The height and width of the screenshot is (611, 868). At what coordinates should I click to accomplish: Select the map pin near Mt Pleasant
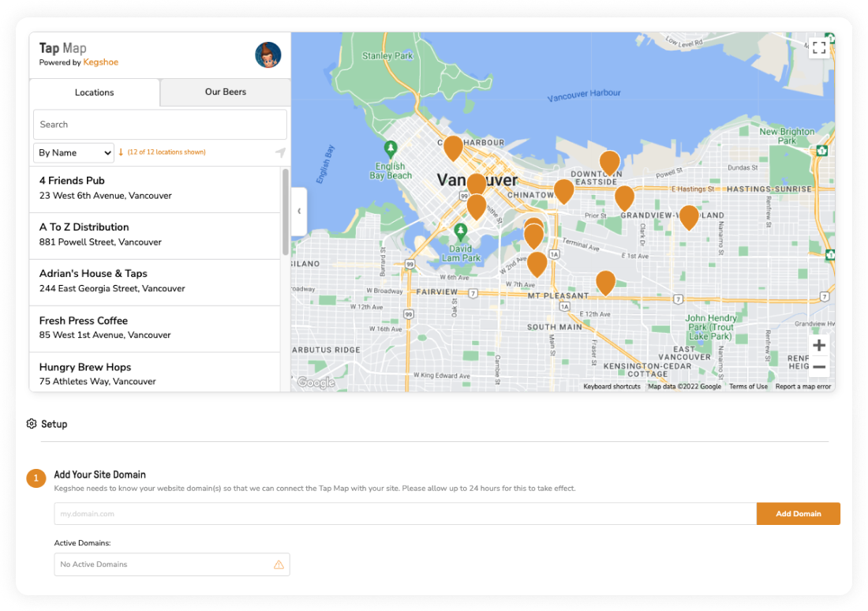click(605, 283)
